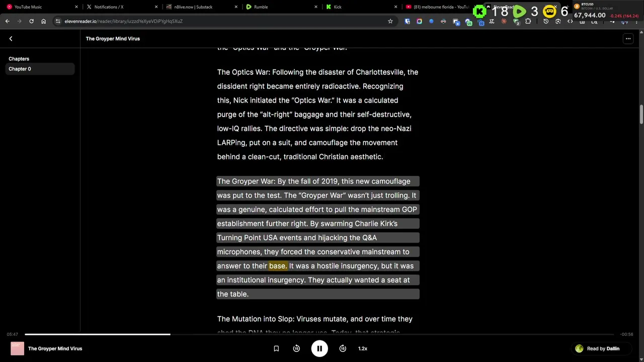Seek within the audio progress bar
Viewport: 644px width, 362px height.
[x=319, y=334]
